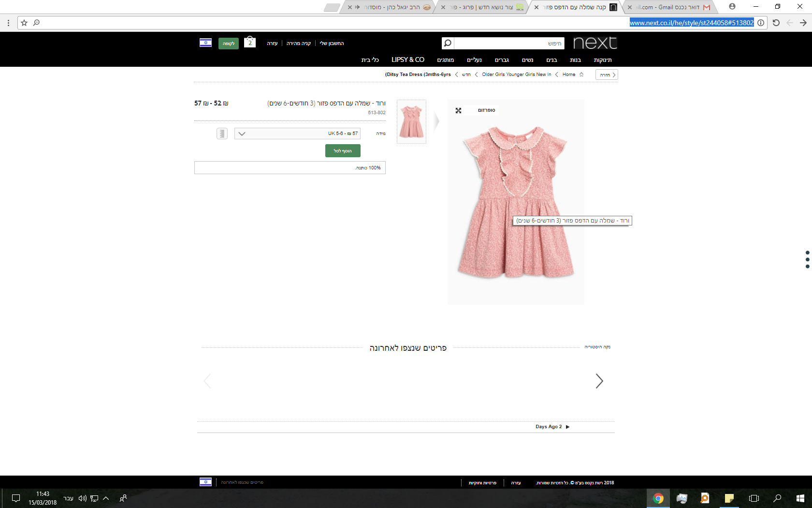
Task: Open the Chrome profile avatar icon
Action: pos(732,7)
